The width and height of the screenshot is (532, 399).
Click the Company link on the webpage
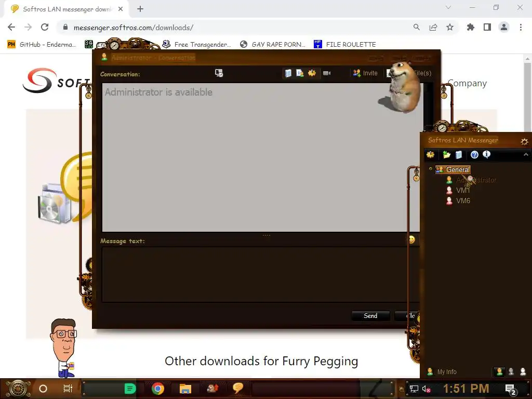(x=467, y=83)
